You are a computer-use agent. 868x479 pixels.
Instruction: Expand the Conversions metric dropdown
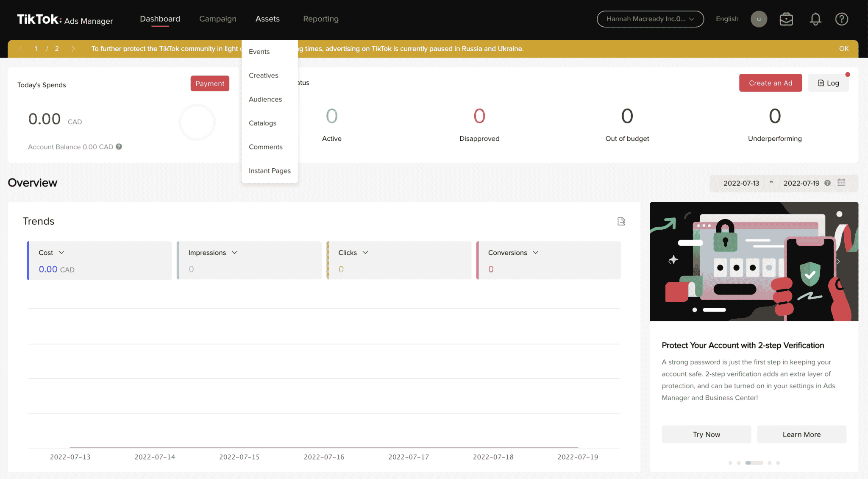coord(536,253)
